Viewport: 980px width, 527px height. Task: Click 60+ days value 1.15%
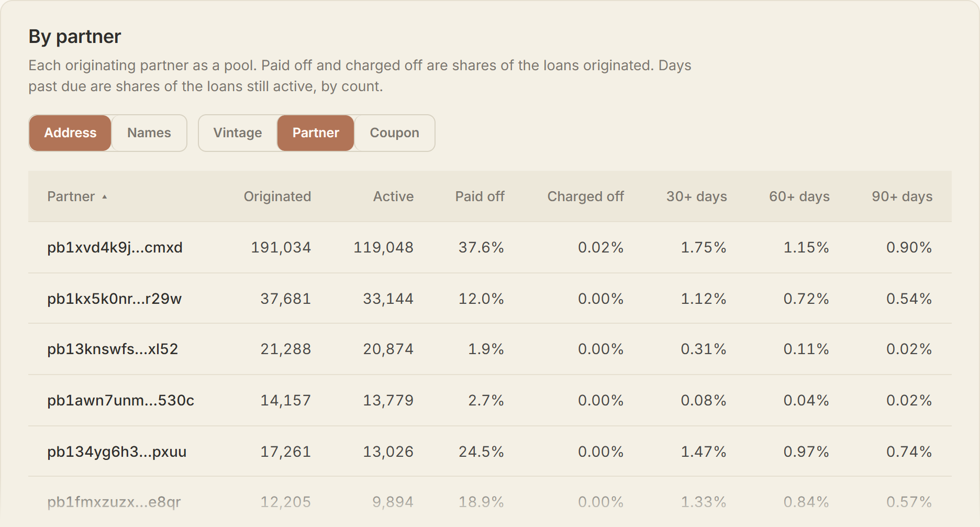[806, 247]
